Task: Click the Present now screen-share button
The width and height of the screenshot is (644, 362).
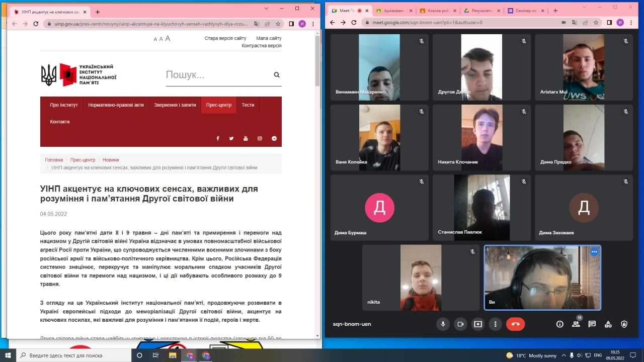Action: tap(478, 324)
